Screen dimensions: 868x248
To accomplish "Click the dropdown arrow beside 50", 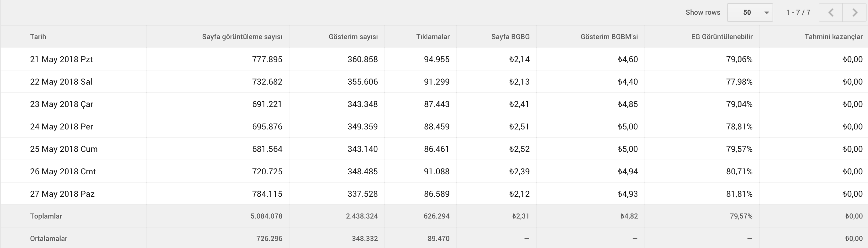I will [766, 13].
